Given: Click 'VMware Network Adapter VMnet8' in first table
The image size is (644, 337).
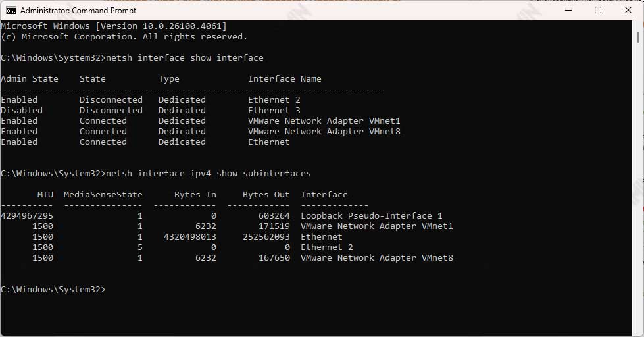Looking at the screenshot, I should [324, 131].
